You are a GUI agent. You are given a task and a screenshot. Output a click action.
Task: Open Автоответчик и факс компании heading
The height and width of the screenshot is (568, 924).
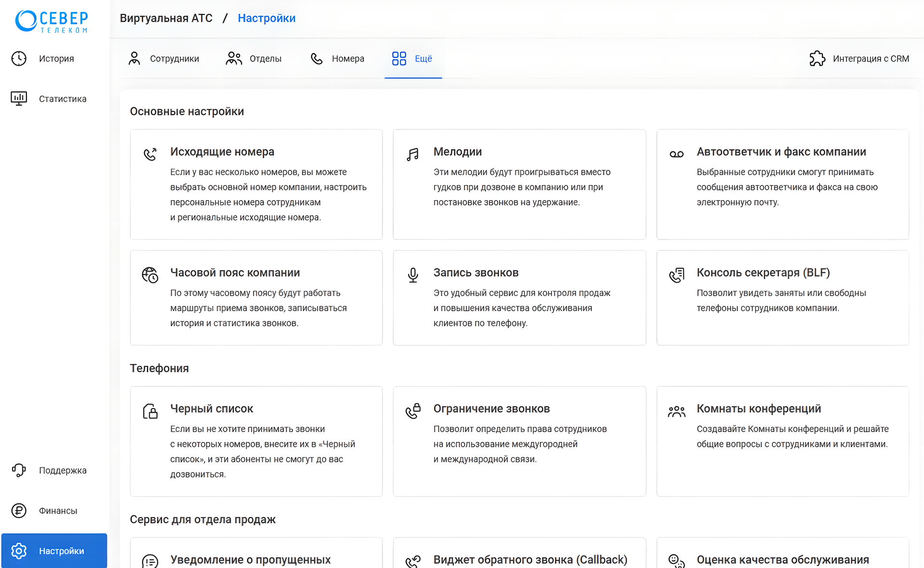781,151
